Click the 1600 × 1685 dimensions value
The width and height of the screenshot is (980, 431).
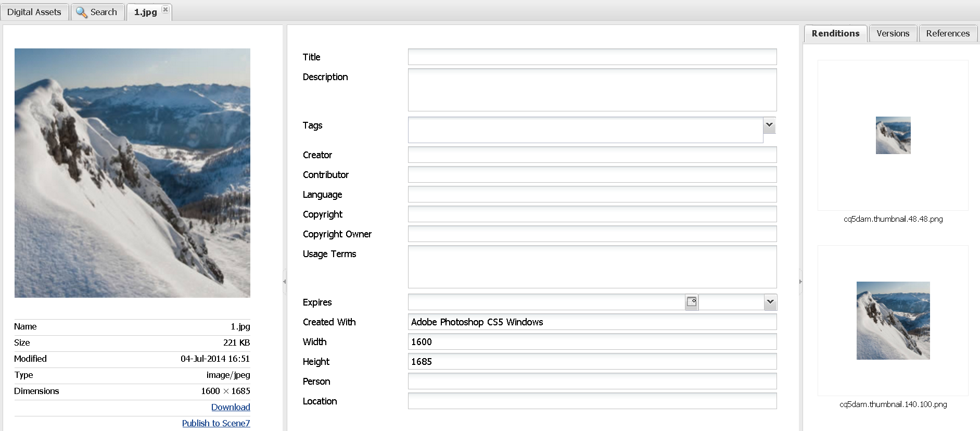point(226,391)
